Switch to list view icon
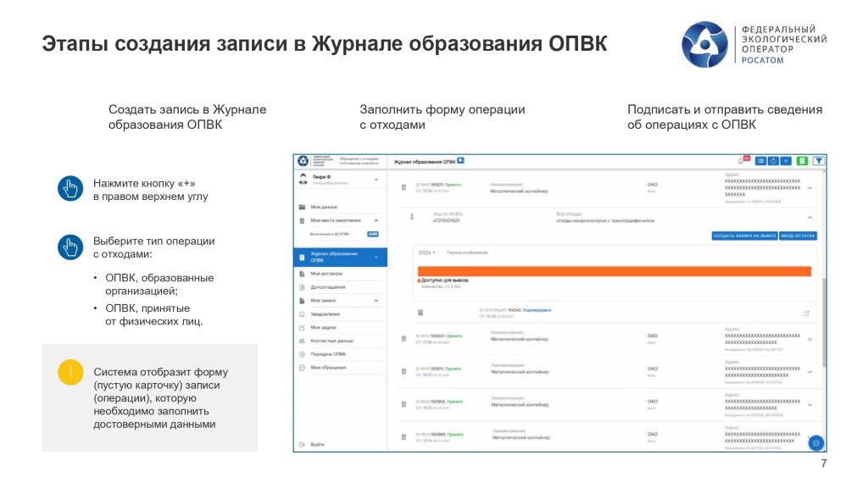 pyautogui.click(x=760, y=160)
